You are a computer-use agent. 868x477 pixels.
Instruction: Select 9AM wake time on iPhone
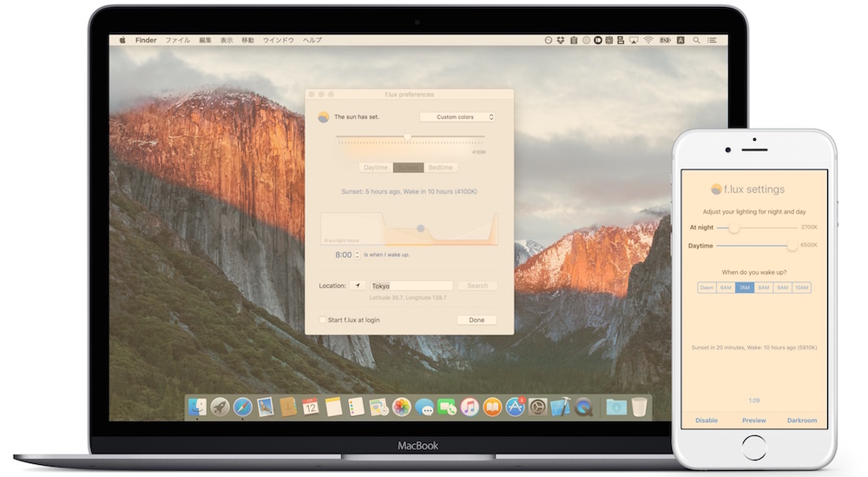coord(782,288)
